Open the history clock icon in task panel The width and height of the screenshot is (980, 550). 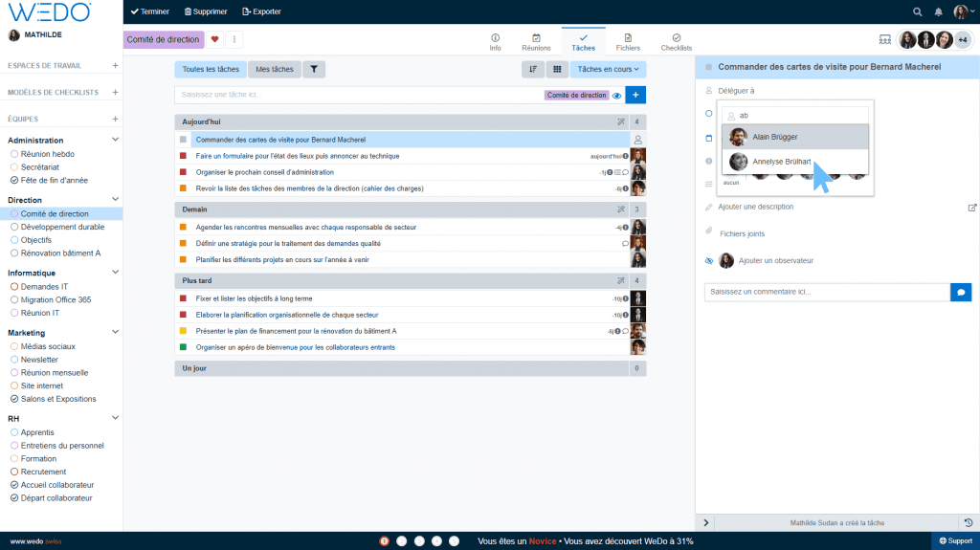pyautogui.click(x=968, y=522)
